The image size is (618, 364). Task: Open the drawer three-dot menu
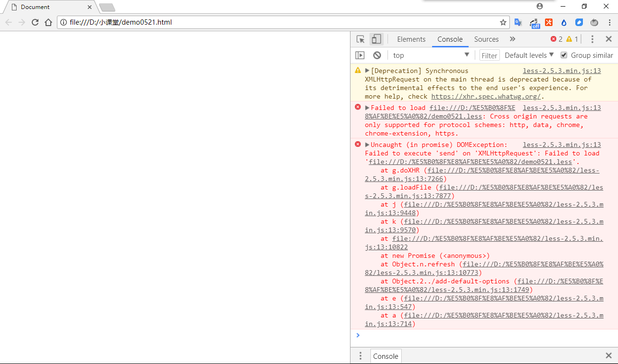pyautogui.click(x=360, y=356)
